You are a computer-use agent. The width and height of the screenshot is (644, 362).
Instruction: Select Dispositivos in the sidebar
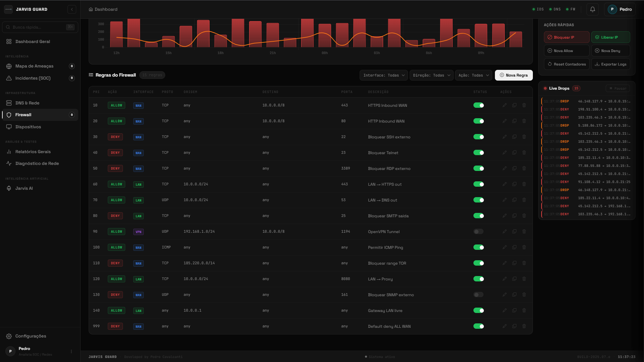[x=28, y=127]
